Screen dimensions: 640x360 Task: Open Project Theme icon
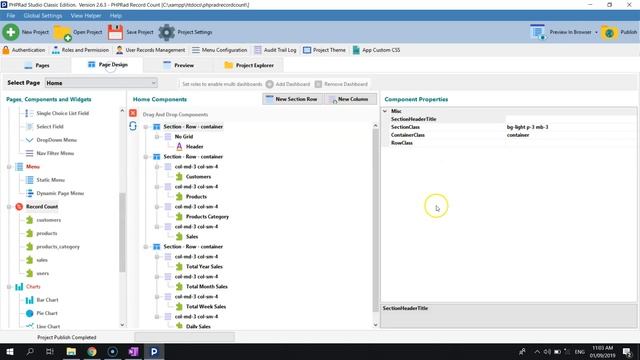(x=307, y=50)
